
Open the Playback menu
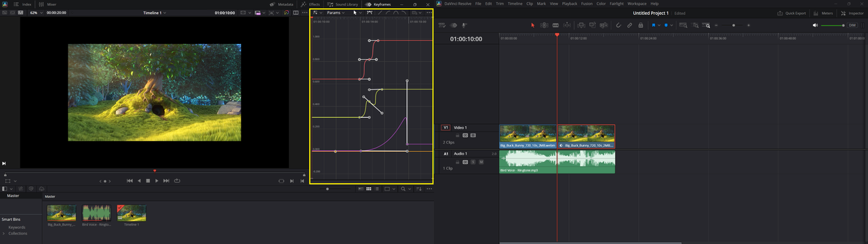tap(570, 3)
